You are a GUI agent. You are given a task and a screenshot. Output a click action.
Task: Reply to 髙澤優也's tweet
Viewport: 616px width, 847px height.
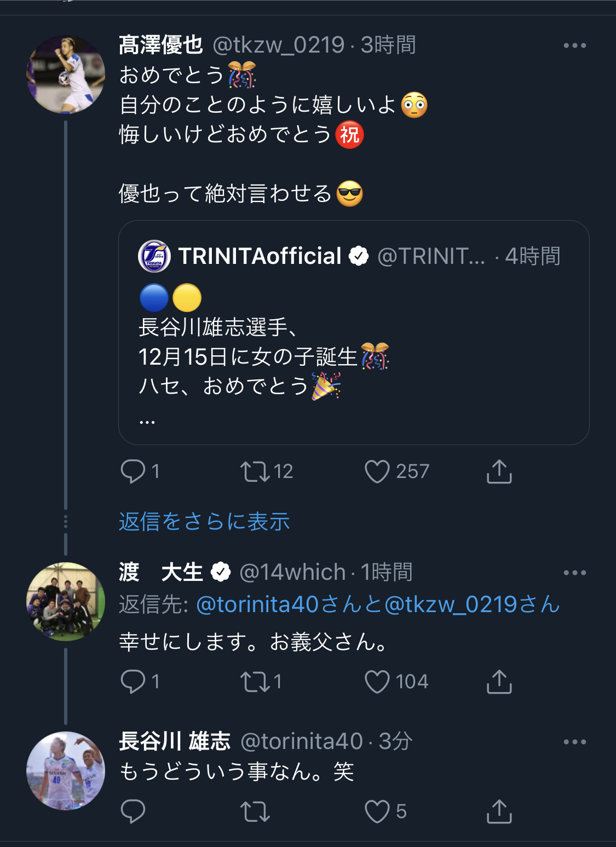133,471
